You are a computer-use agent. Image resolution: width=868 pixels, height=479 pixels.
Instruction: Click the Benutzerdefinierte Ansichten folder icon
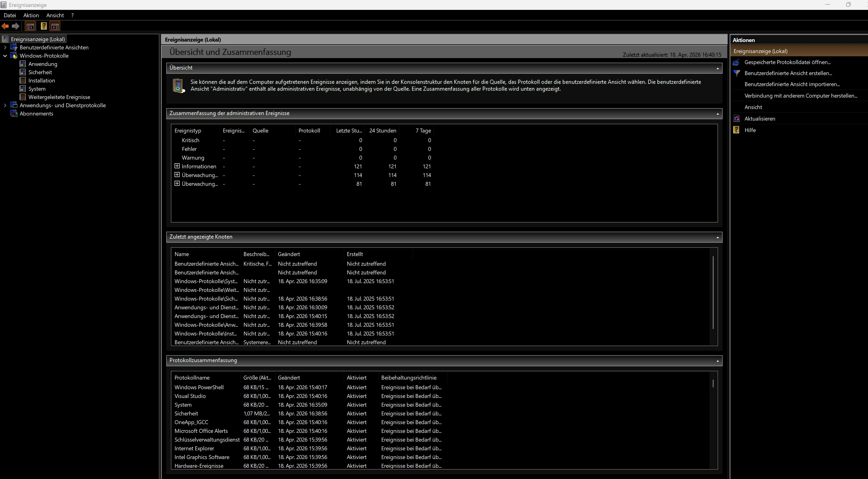[14, 48]
